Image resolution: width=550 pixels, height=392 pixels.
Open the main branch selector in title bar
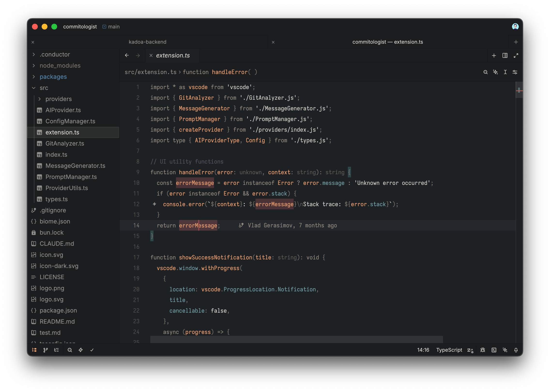[111, 27]
